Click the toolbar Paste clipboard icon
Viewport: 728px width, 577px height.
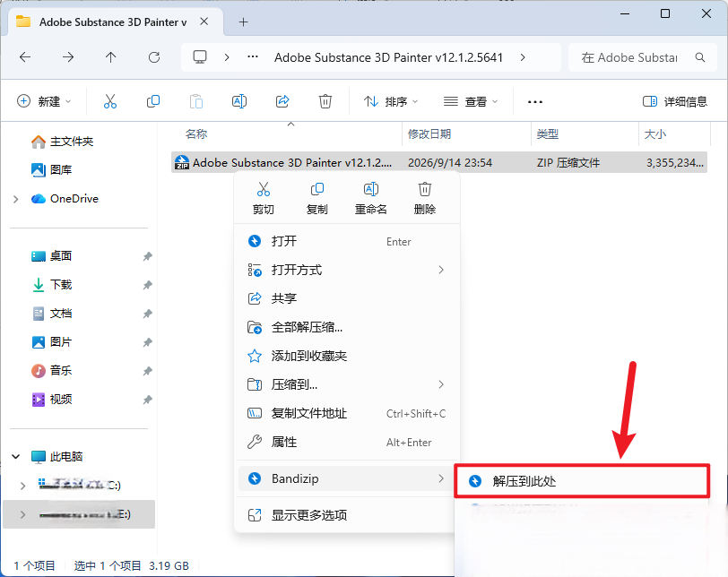(196, 101)
